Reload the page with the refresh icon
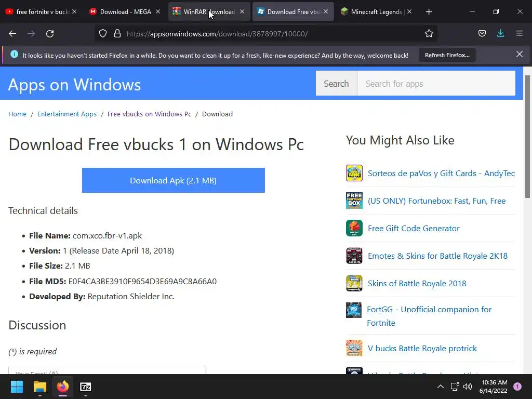The image size is (532, 399). pyautogui.click(x=50, y=34)
